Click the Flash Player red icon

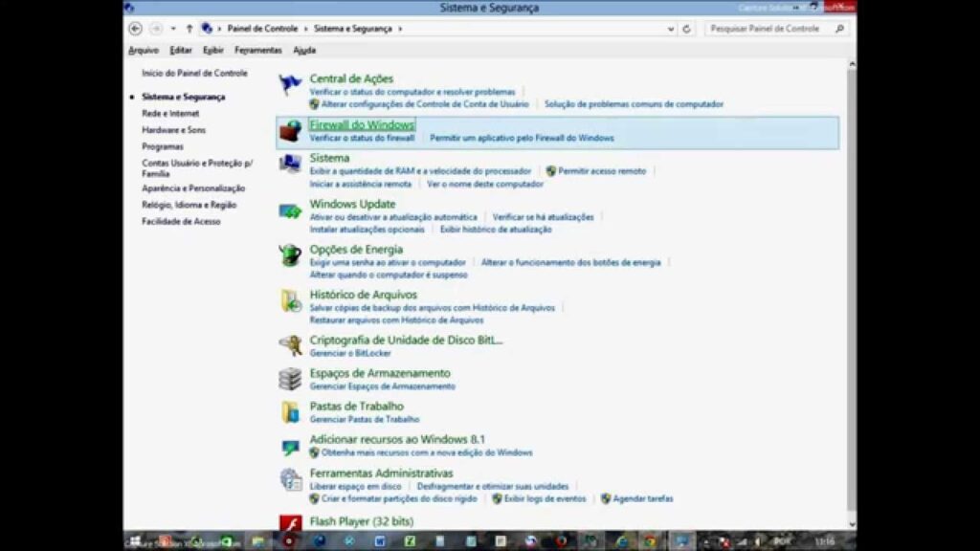point(290,522)
